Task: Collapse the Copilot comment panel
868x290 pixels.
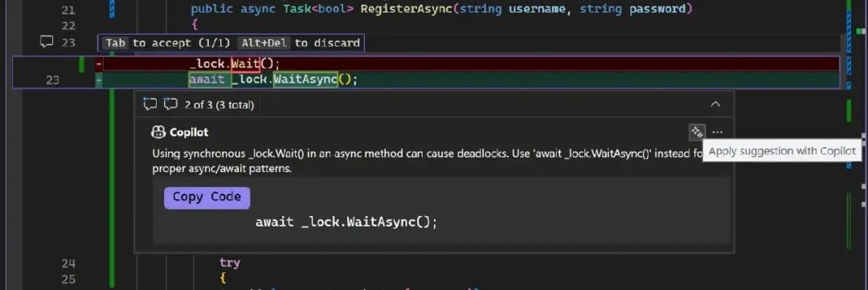Action: [x=715, y=104]
